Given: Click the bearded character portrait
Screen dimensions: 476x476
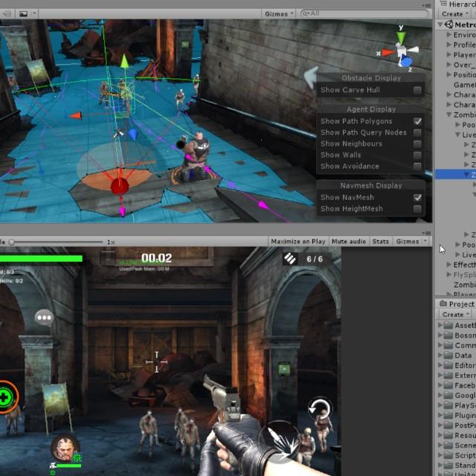Looking at the screenshot, I should click(x=65, y=448).
